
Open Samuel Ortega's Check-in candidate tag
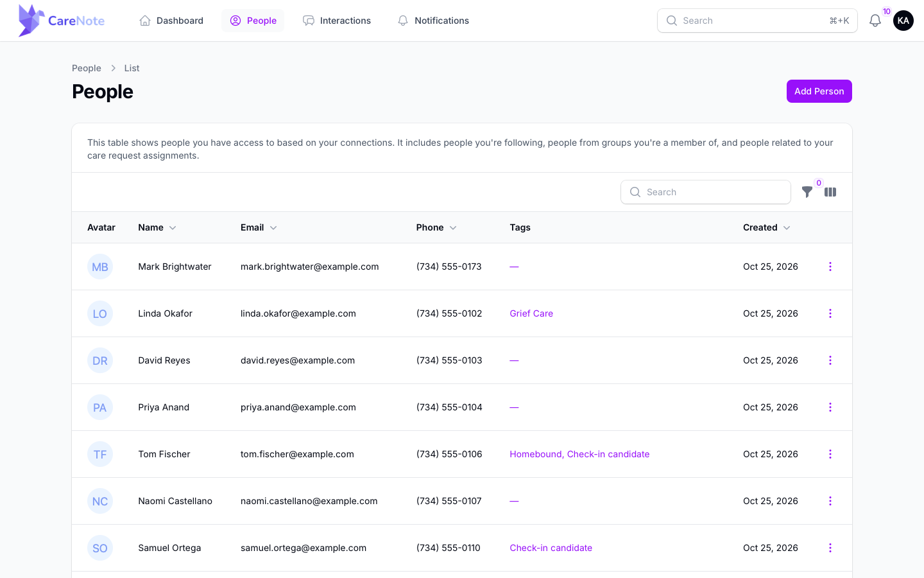(551, 548)
